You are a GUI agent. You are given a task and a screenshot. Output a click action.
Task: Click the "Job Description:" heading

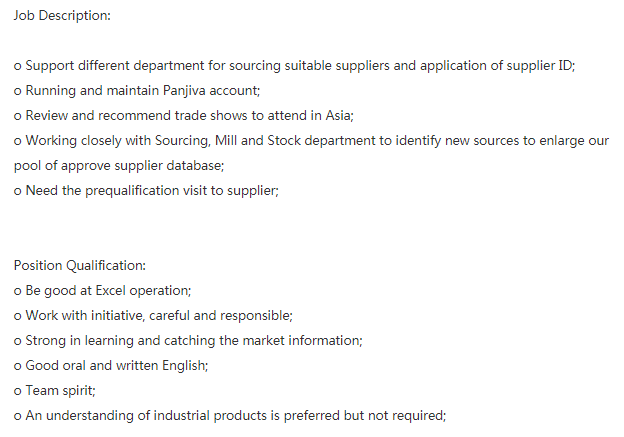point(62,17)
